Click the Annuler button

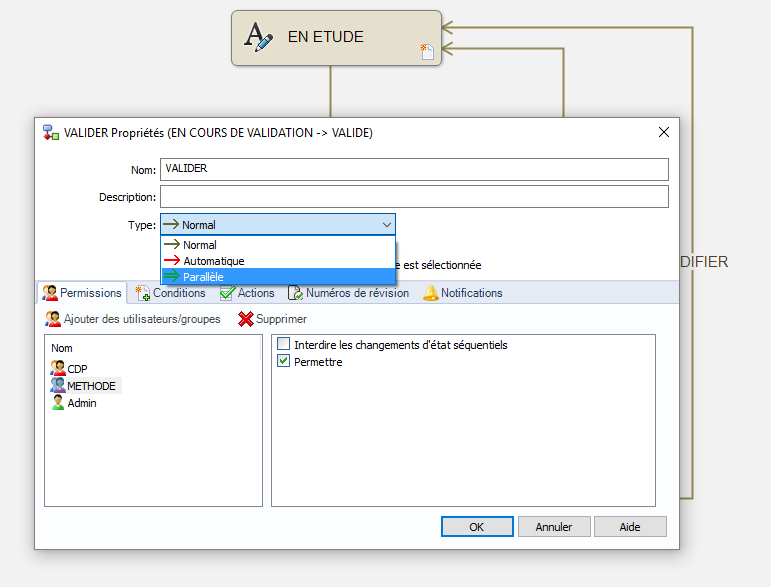(x=554, y=527)
